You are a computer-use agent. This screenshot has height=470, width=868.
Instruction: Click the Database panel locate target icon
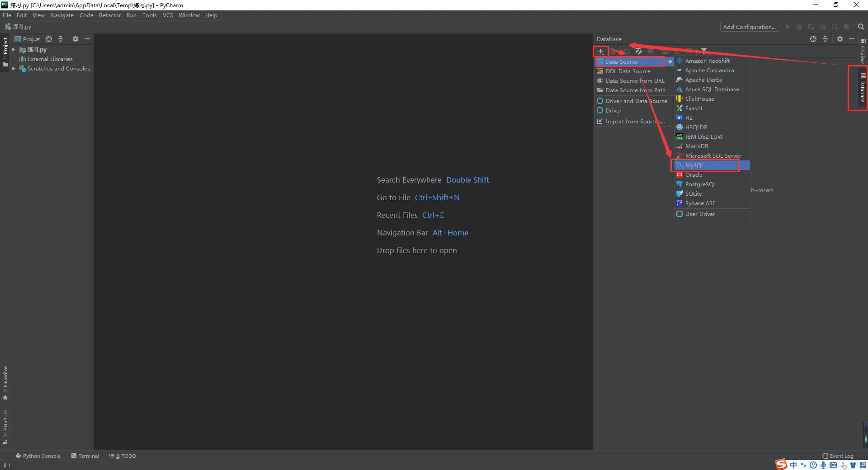[x=813, y=39]
